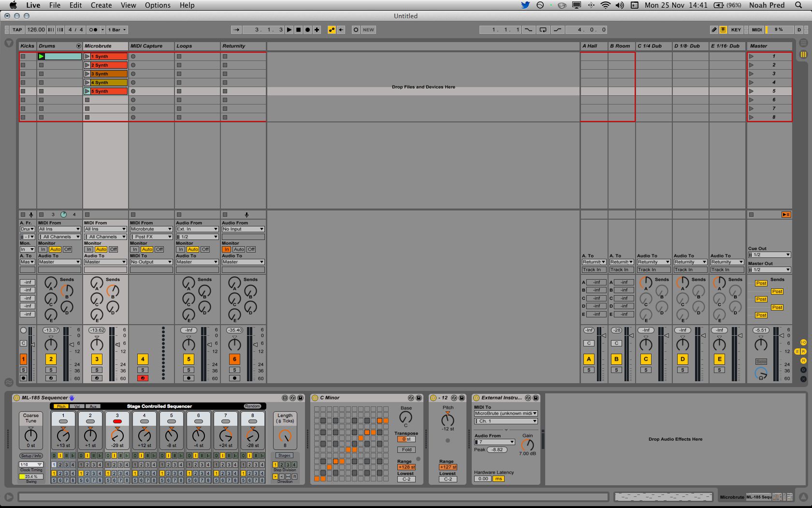Open the Cue Out 1/2 dropdown
This screenshot has width=812, height=508.
[769, 255]
